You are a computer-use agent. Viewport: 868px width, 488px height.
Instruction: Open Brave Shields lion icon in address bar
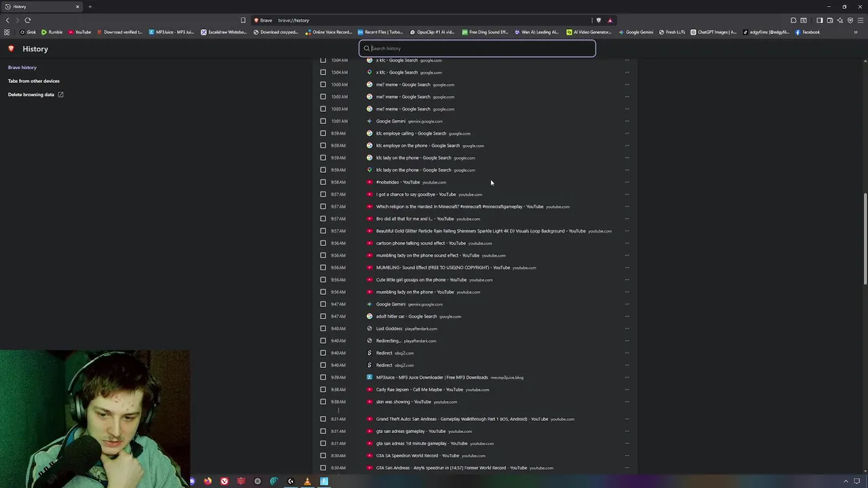[598, 20]
